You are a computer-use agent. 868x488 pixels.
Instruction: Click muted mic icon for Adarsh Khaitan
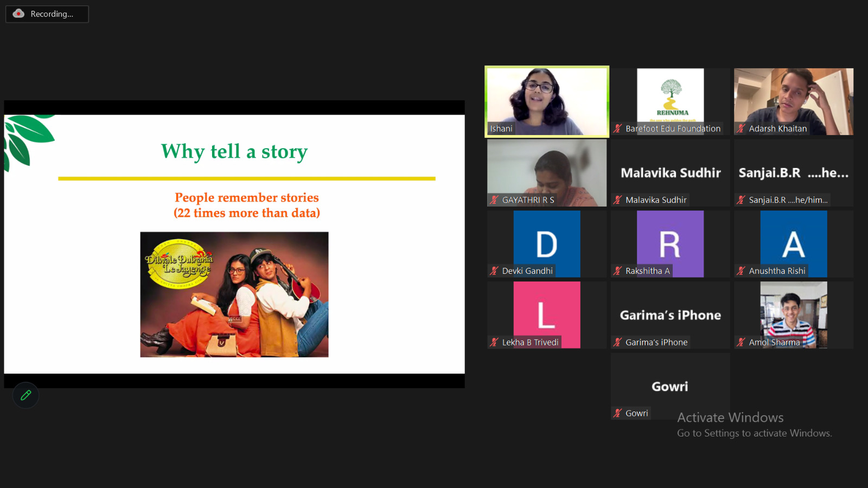[x=741, y=129]
